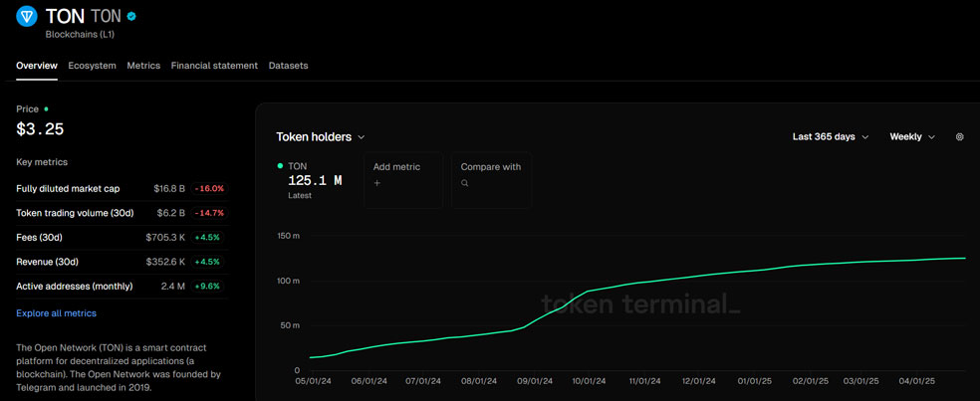
Task: Click the Fees (30d) metric label
Action: pos(40,238)
